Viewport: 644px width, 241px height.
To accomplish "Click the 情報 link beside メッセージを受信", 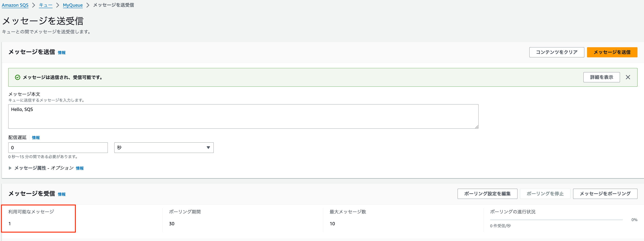I will (61, 194).
